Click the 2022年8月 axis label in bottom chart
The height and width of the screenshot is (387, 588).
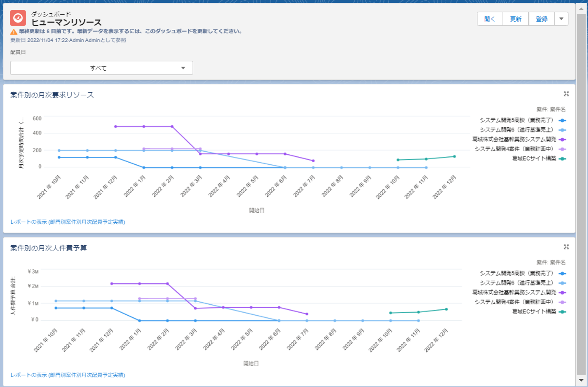(x=325, y=339)
